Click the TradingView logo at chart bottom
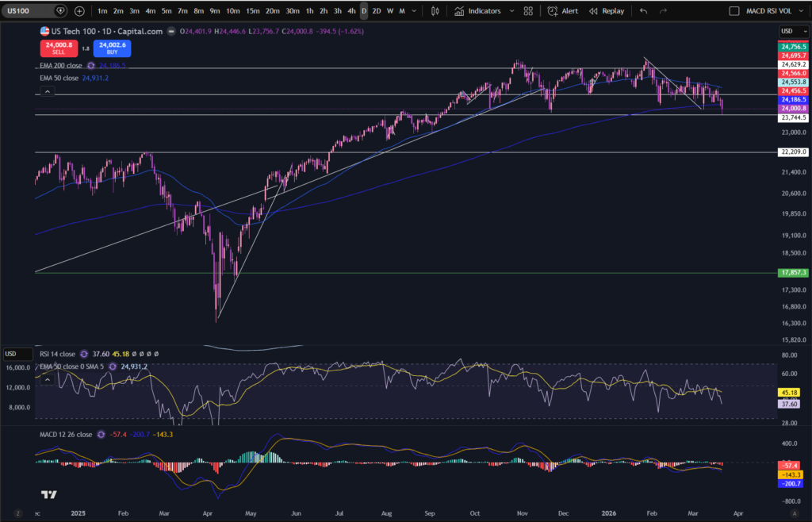This screenshot has height=522, width=812. tap(48, 494)
